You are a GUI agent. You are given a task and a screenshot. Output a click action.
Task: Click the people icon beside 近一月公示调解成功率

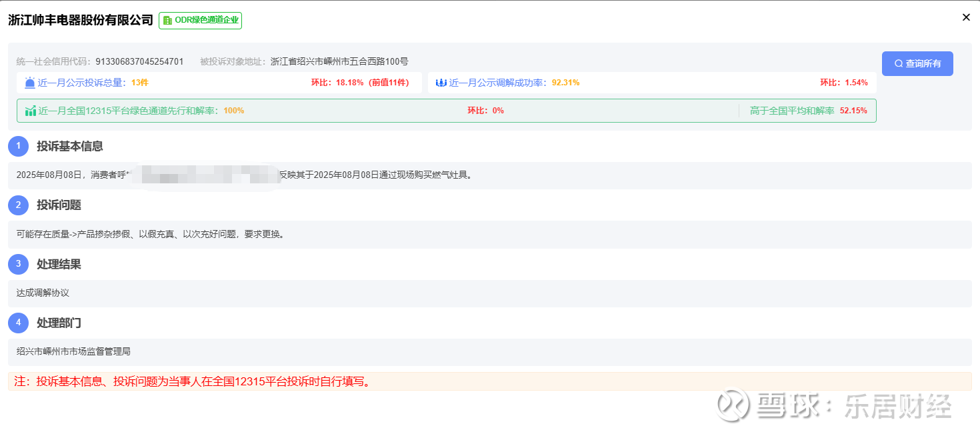[x=441, y=83]
